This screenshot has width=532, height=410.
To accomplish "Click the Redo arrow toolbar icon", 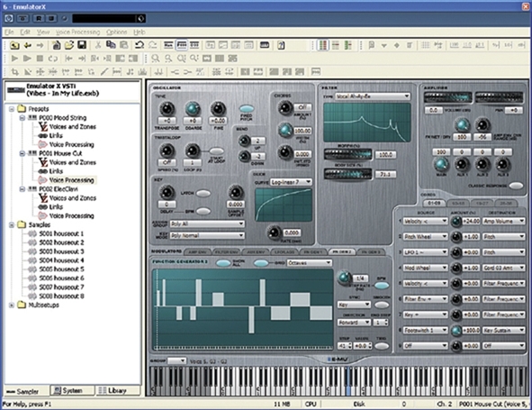I will click(153, 45).
